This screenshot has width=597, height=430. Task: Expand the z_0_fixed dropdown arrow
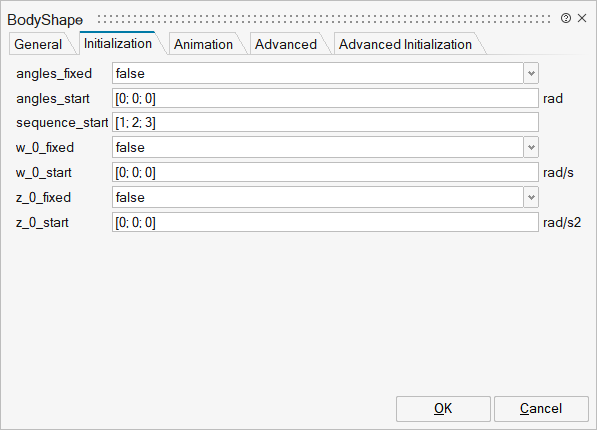click(531, 197)
